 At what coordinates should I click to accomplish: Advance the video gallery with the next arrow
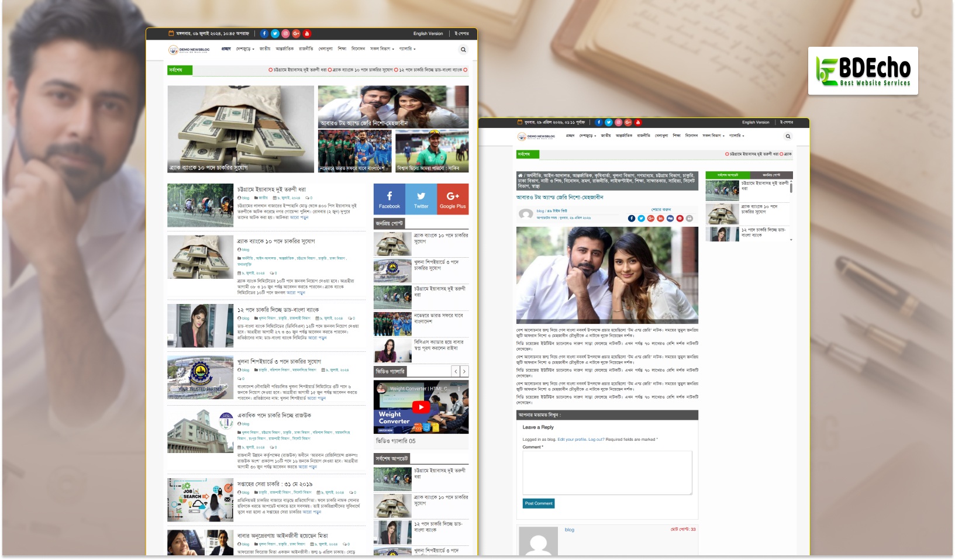pos(465,371)
